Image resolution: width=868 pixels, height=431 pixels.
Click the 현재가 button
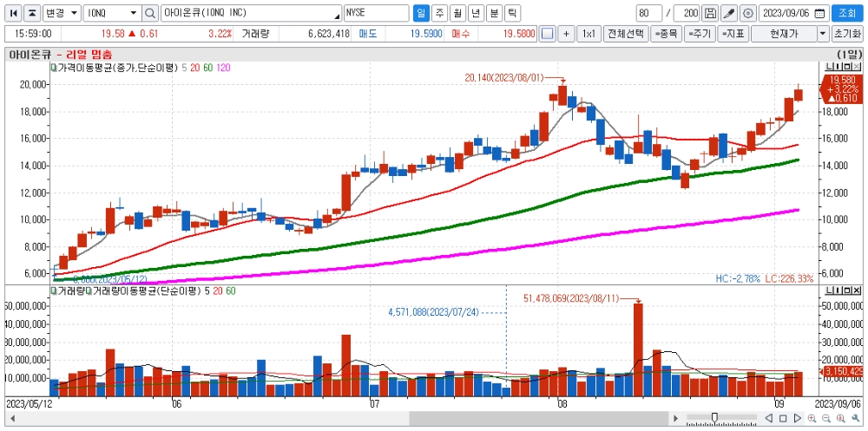point(784,34)
